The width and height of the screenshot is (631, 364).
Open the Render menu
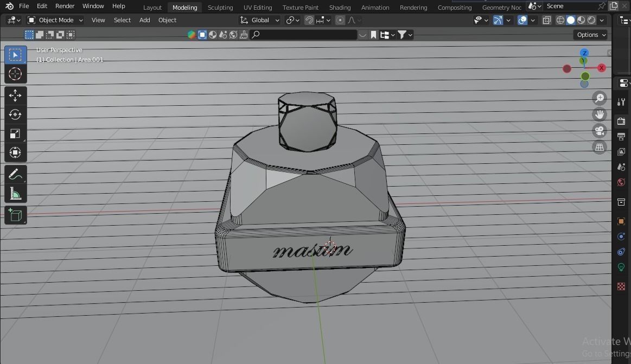[65, 6]
